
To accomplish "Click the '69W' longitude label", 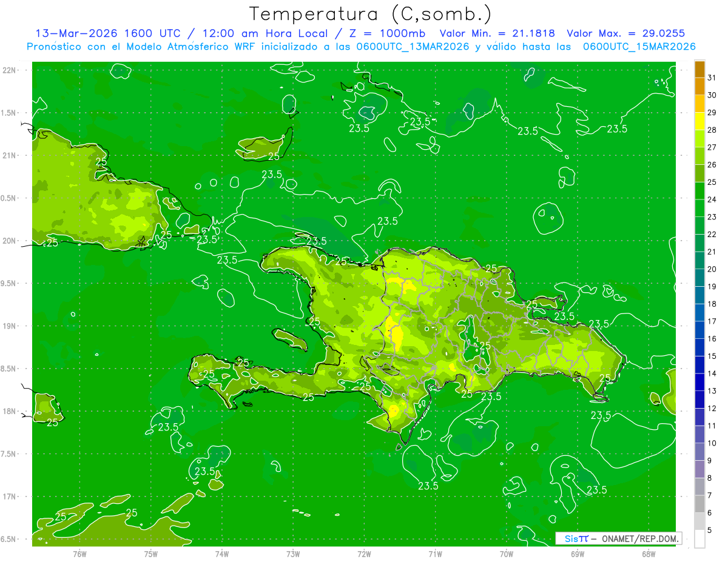I will click(x=577, y=554).
